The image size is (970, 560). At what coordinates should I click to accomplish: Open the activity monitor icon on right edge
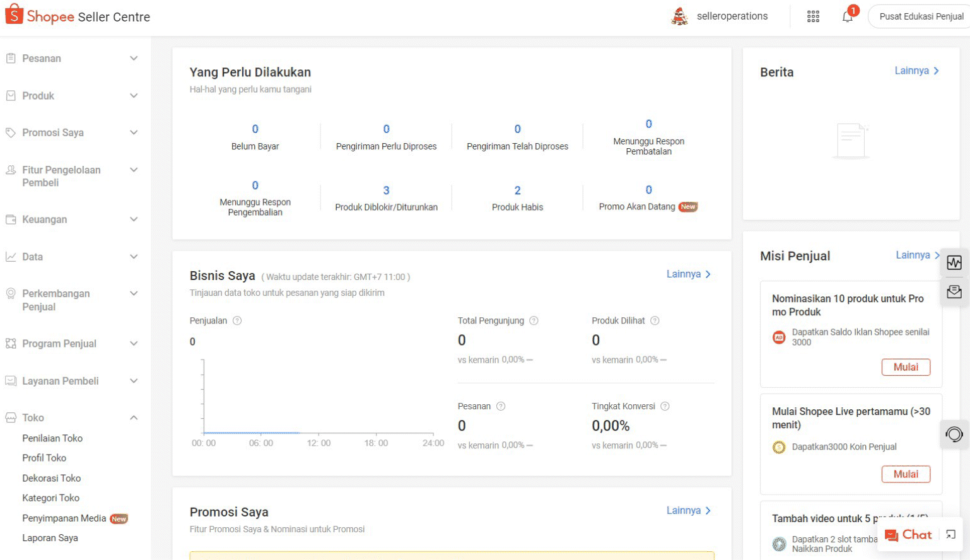pyautogui.click(x=954, y=263)
